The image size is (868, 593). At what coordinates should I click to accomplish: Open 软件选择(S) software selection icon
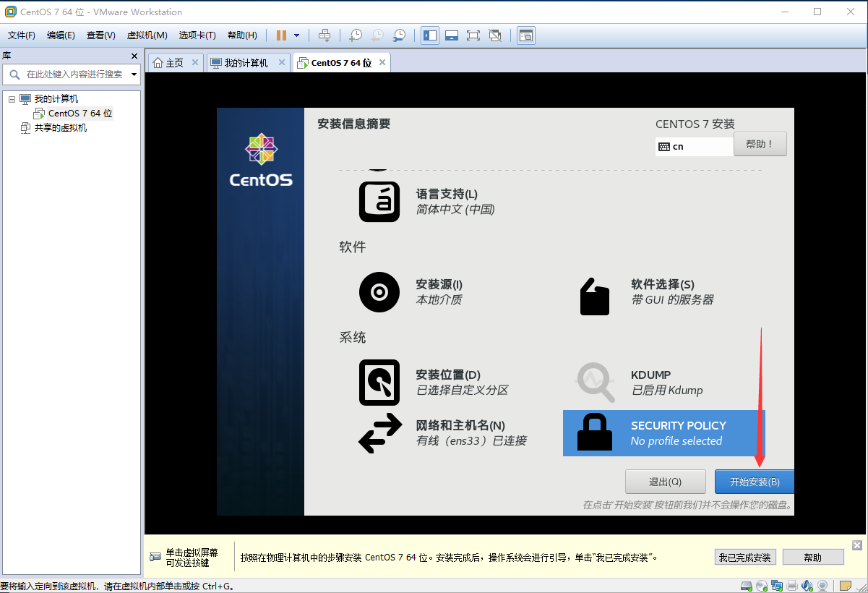tap(595, 296)
